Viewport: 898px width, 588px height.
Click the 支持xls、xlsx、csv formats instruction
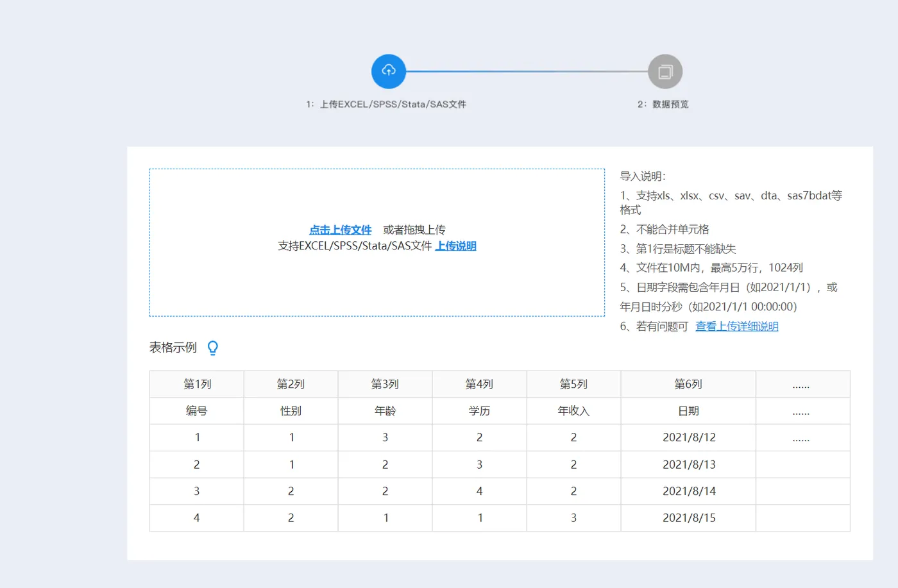point(731,203)
